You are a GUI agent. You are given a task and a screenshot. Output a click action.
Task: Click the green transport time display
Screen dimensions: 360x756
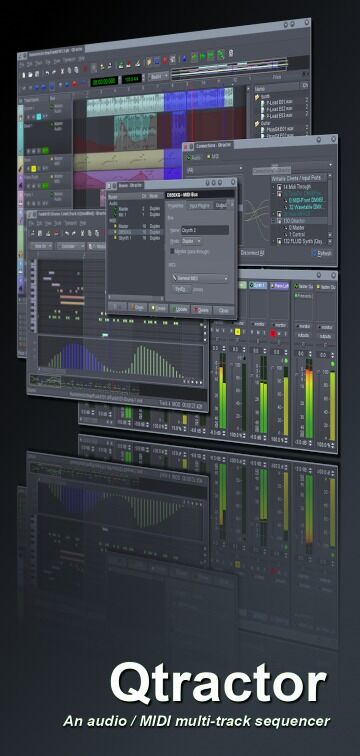click(103, 81)
